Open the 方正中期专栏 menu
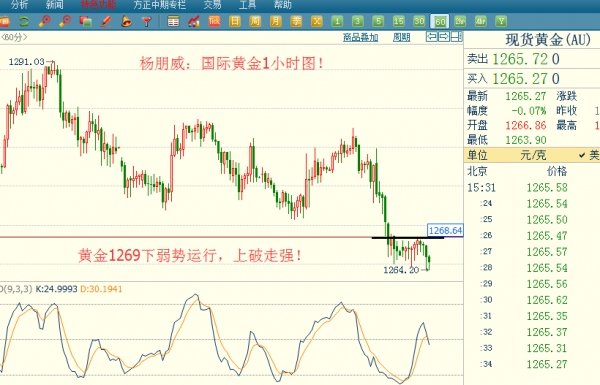The image size is (600, 385). tap(160, 5)
